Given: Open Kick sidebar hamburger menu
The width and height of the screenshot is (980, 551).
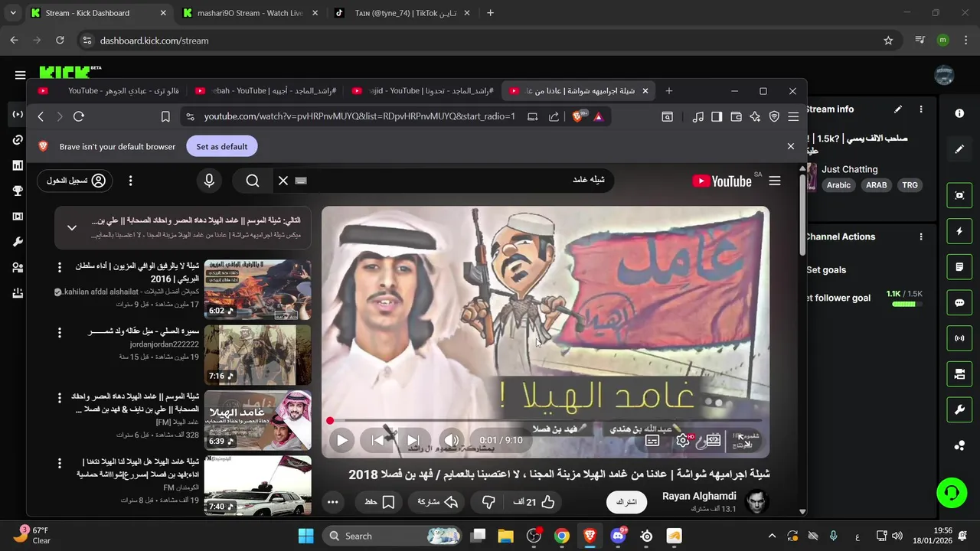Looking at the screenshot, I should (x=20, y=75).
